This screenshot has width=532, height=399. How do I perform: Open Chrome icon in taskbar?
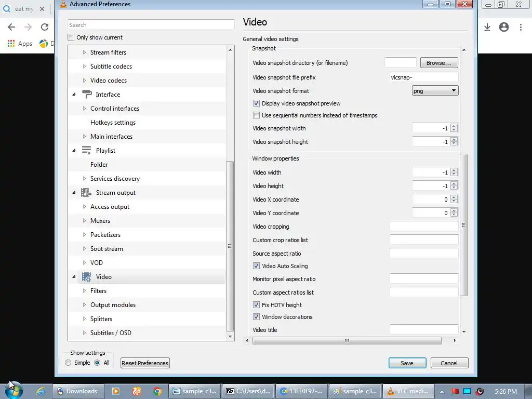(x=157, y=391)
